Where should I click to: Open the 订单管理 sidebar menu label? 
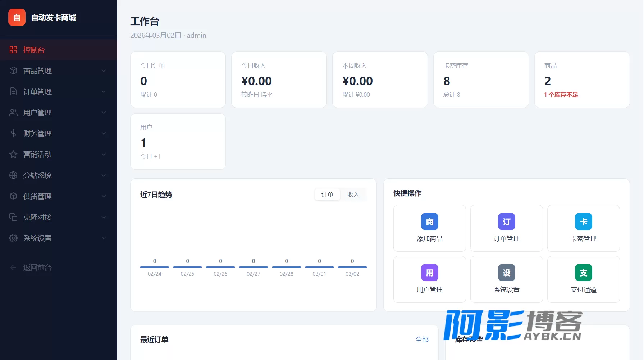pos(37,92)
